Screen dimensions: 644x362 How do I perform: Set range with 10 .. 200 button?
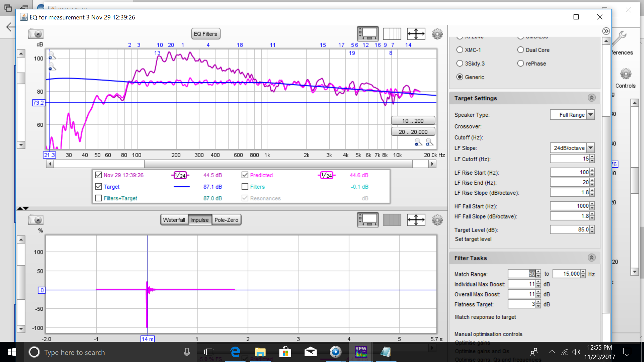coord(413,121)
